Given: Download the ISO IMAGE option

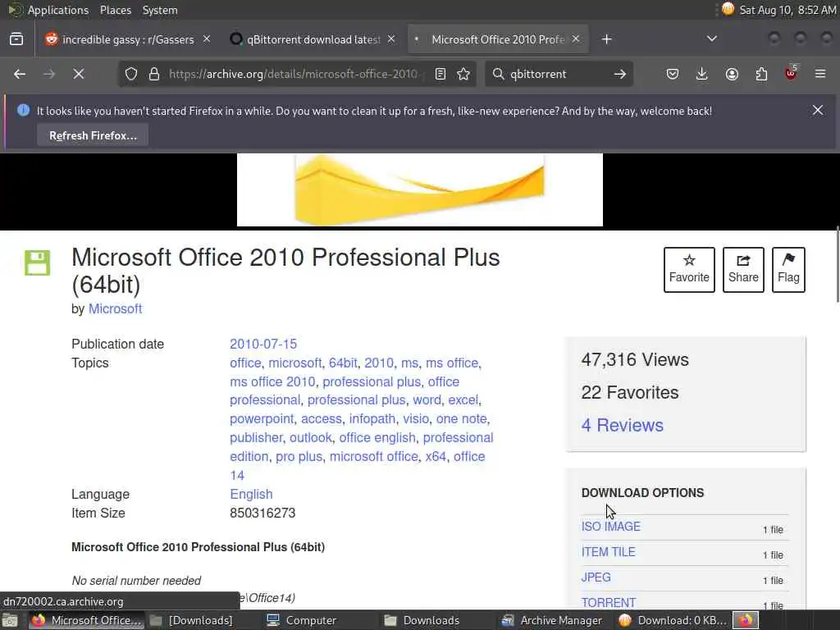Looking at the screenshot, I should click(610, 527).
